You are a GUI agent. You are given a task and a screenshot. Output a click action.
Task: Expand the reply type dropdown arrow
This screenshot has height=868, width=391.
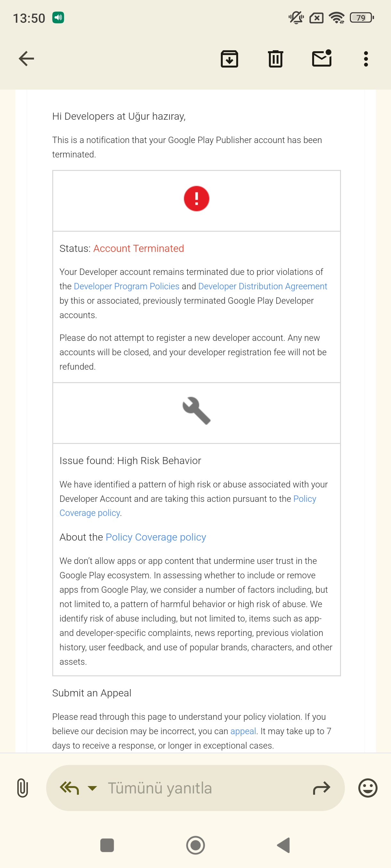click(x=92, y=788)
